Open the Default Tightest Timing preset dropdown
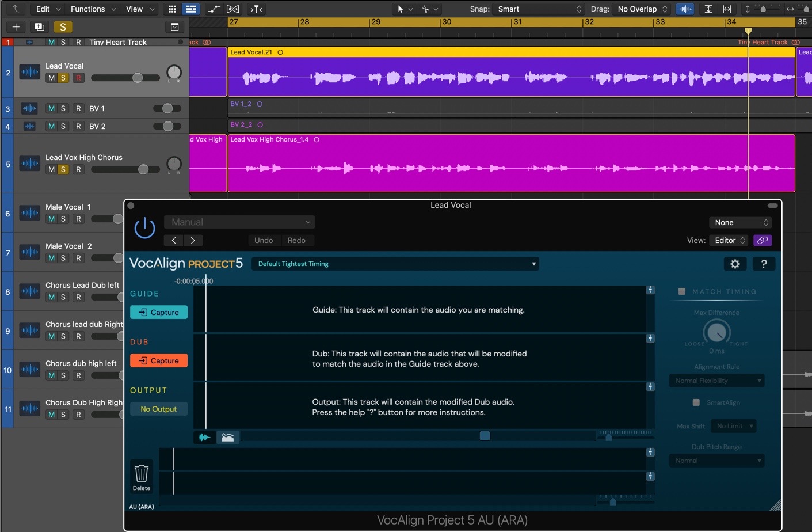Viewport: 812px width, 532px height. tap(396, 264)
